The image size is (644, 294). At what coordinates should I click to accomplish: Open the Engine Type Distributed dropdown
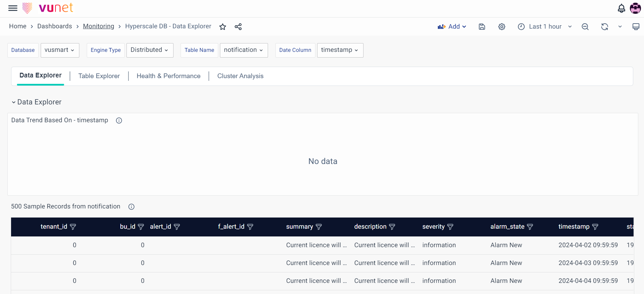pos(150,50)
